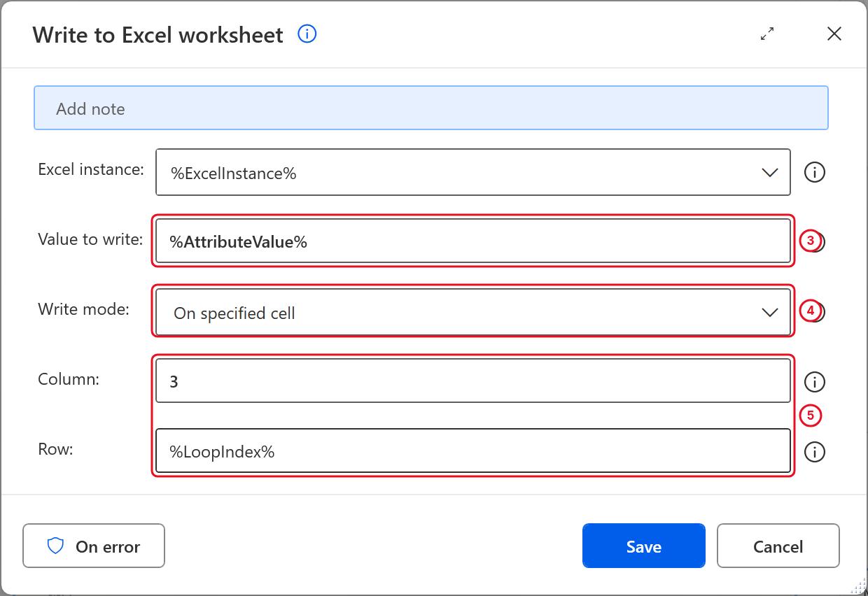Show info for the Excel instance field
The image size is (868, 596).
coord(815,172)
